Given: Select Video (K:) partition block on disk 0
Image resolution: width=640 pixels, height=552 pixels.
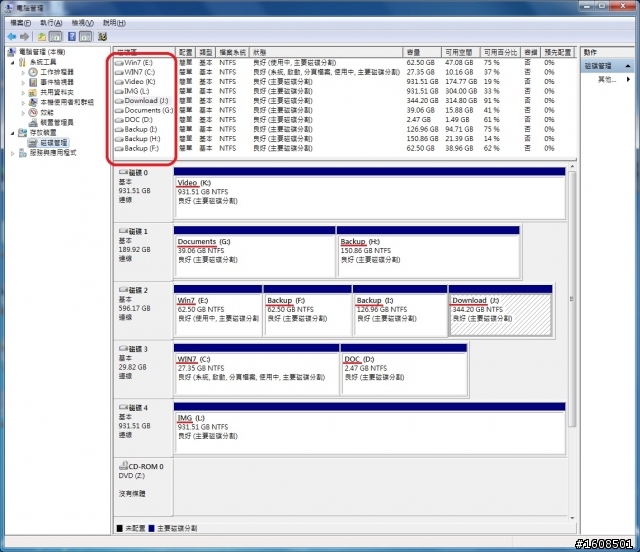Looking at the screenshot, I should (x=369, y=193).
